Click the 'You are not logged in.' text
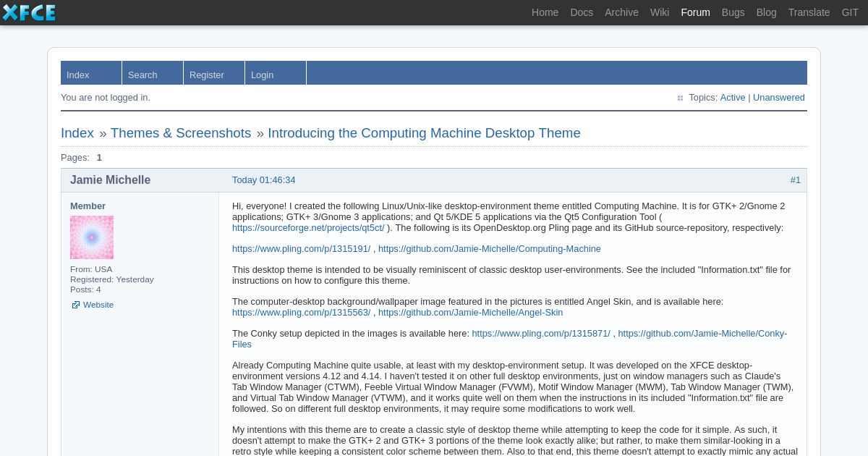 (106, 98)
